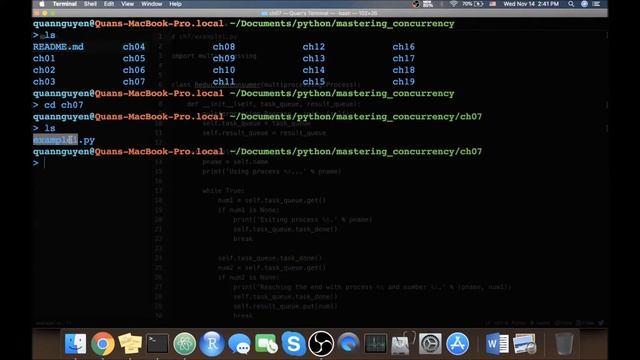This screenshot has width=640, height=360.
Task: Open the Edit menu
Action: pyautogui.click(x=109, y=4)
